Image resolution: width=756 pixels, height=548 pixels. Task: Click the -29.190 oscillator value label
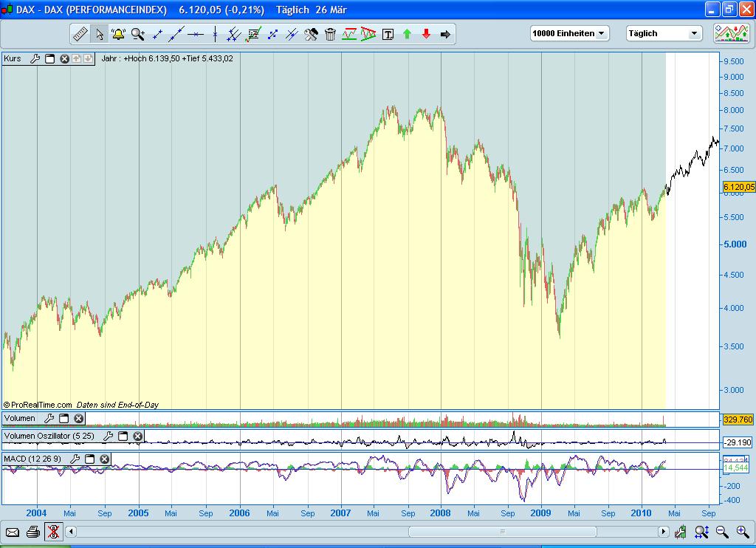point(738,442)
